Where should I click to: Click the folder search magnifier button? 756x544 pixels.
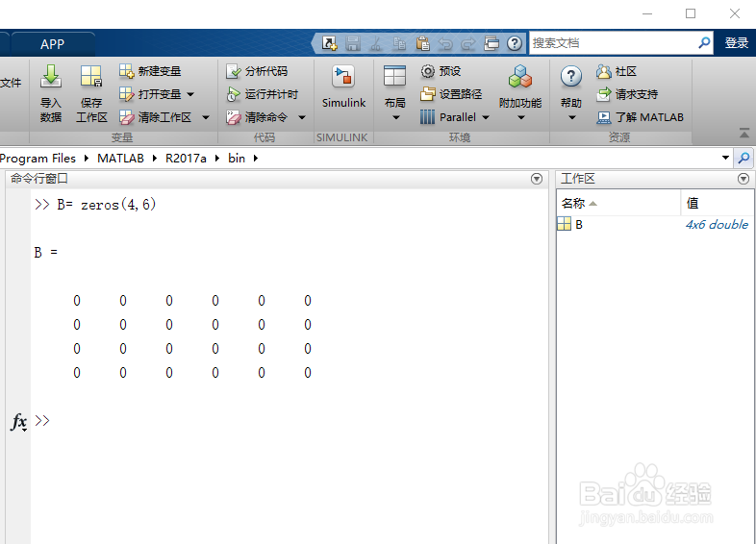click(x=743, y=158)
